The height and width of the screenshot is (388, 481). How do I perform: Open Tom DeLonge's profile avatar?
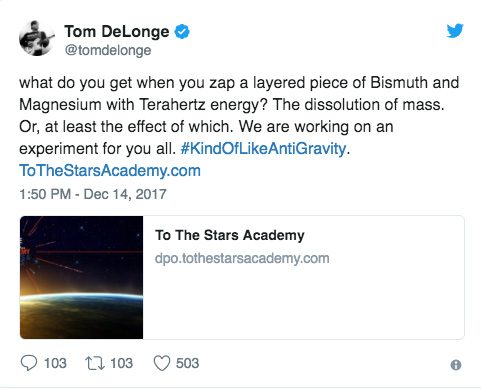pyautogui.click(x=37, y=38)
